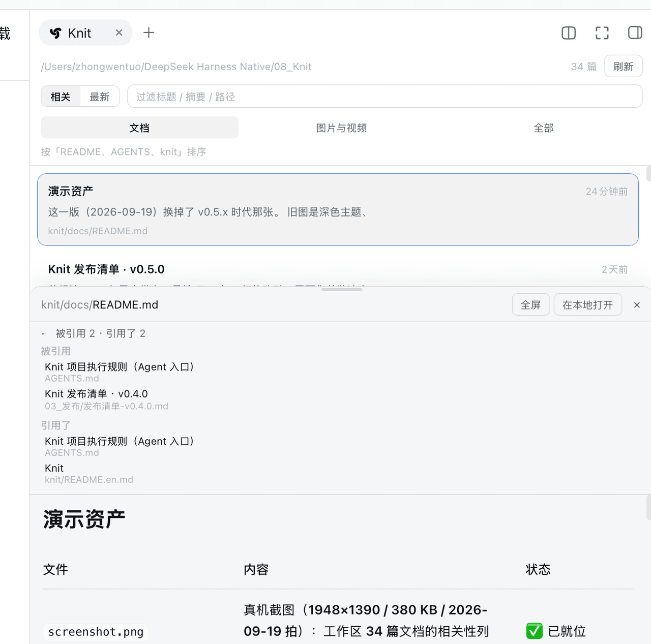This screenshot has width=651, height=644.
Task: Toggle the right sidebar panel icon
Action: 635,33
